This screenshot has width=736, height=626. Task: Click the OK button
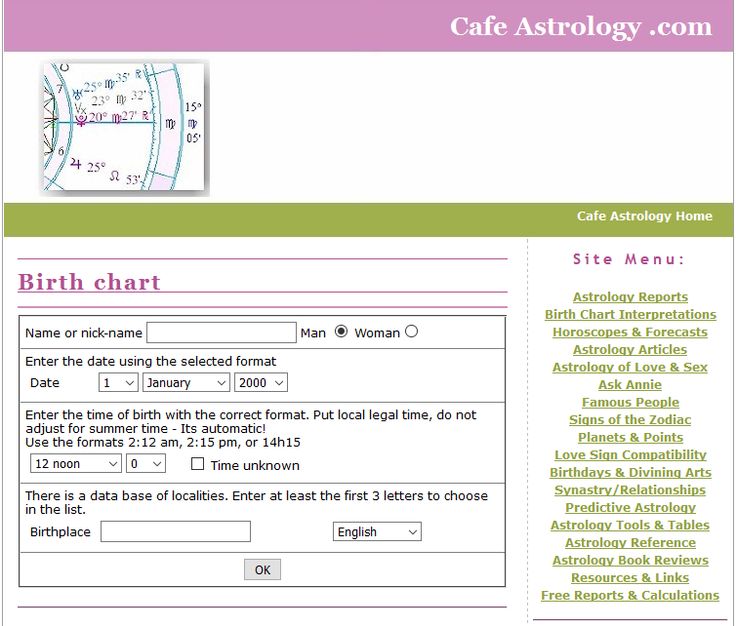262,570
